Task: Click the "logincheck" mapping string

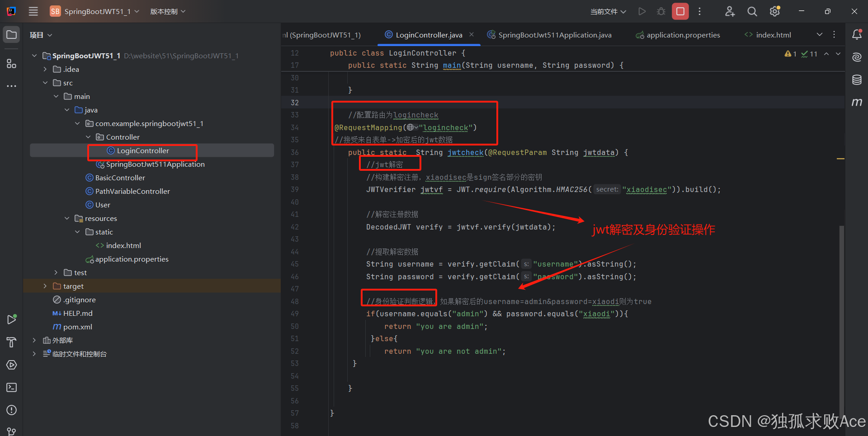Action: pyautogui.click(x=446, y=127)
